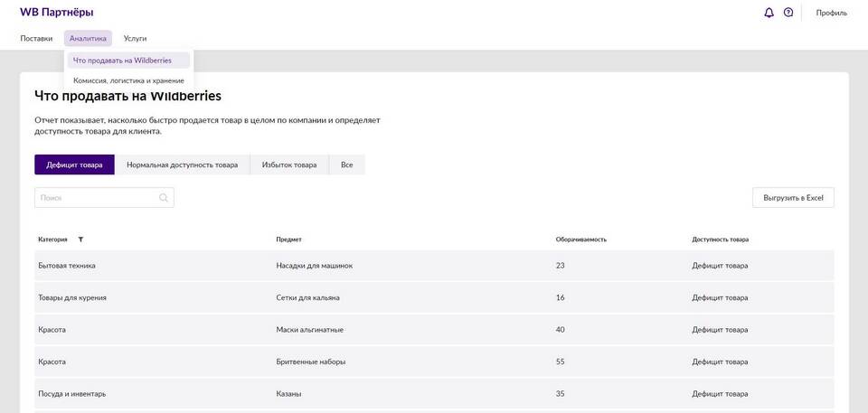Select the Товары для курения cell

click(72, 298)
